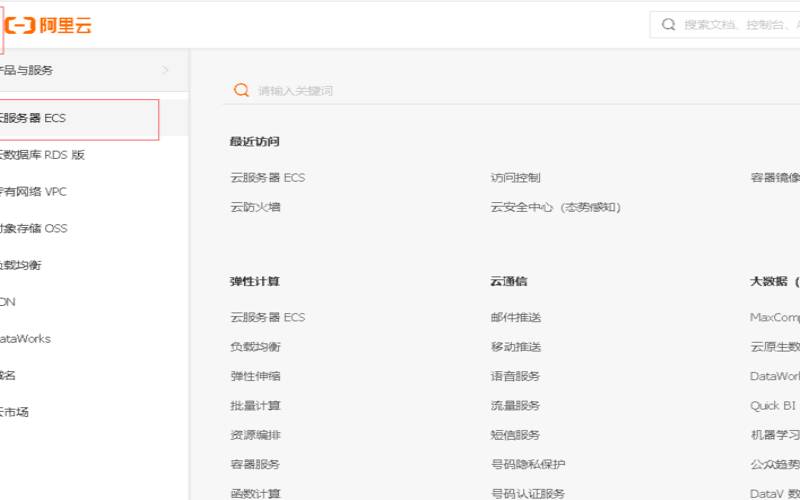Open CDN in the left sidebar
800x500 pixels.
[8, 302]
